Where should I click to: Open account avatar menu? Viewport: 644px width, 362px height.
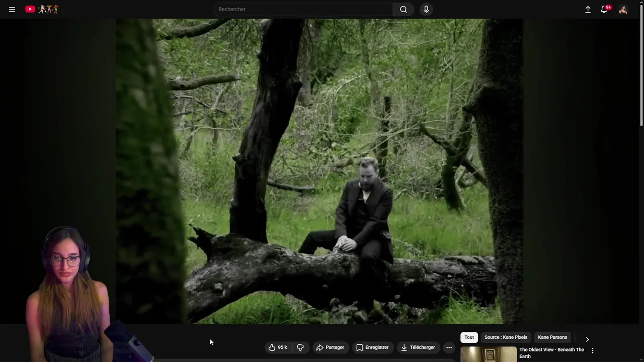tap(623, 9)
